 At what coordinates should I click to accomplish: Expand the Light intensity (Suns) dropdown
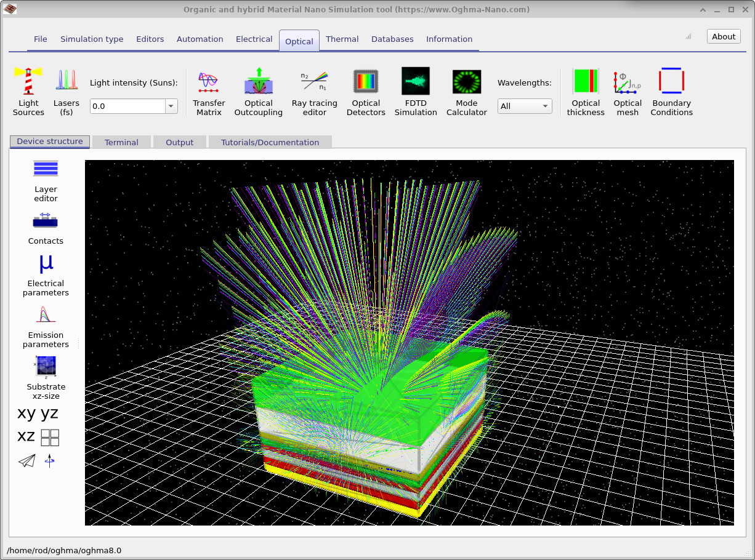170,106
